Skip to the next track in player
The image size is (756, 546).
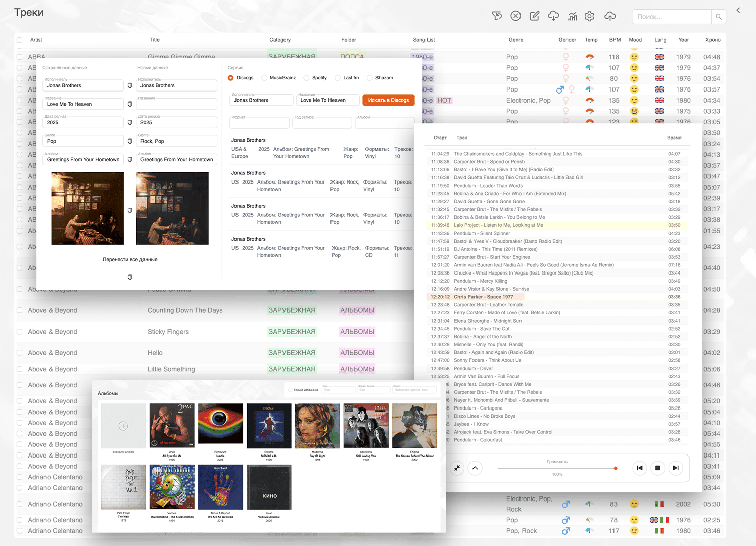[x=676, y=468]
